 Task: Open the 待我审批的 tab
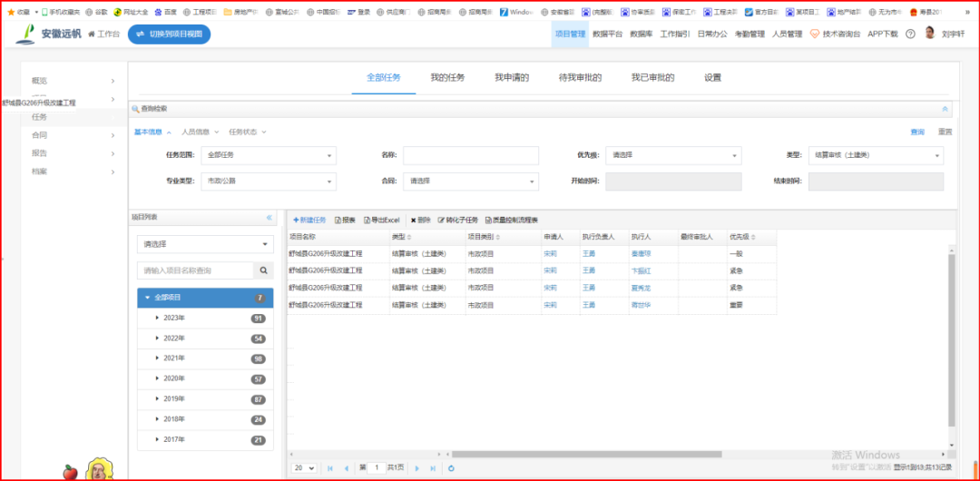click(x=580, y=78)
